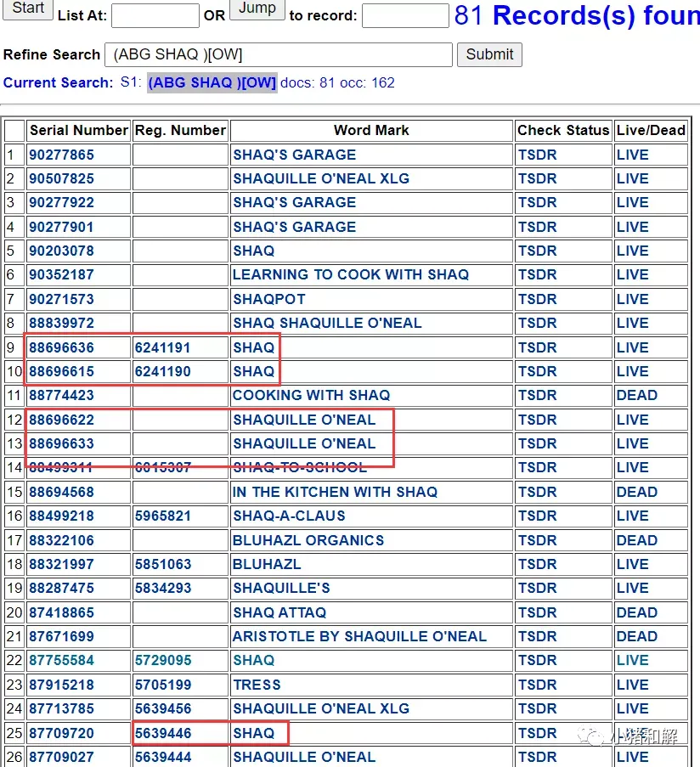
Task: Click DEAD status for serial 88774423
Action: coord(637,395)
